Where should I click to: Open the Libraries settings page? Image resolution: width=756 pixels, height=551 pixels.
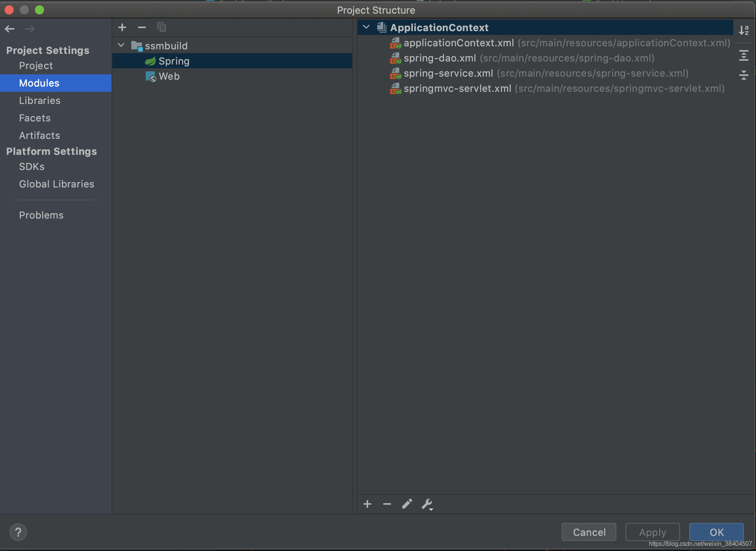40,101
